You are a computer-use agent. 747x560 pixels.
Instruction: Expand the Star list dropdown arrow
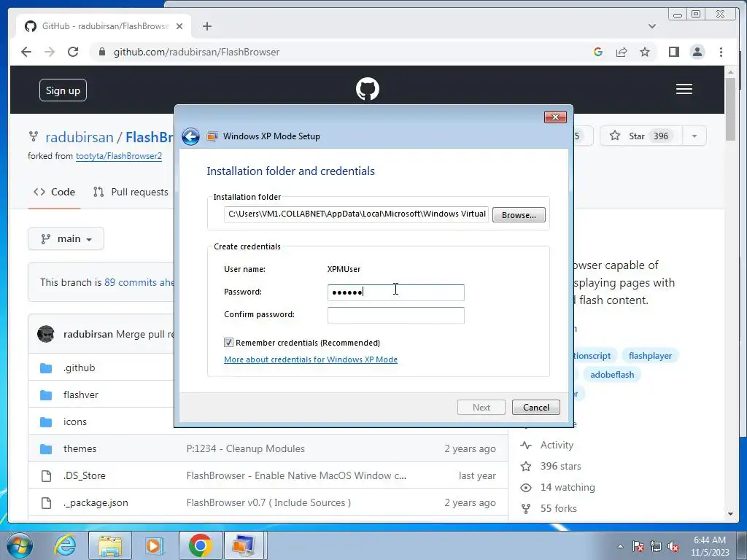coord(694,136)
